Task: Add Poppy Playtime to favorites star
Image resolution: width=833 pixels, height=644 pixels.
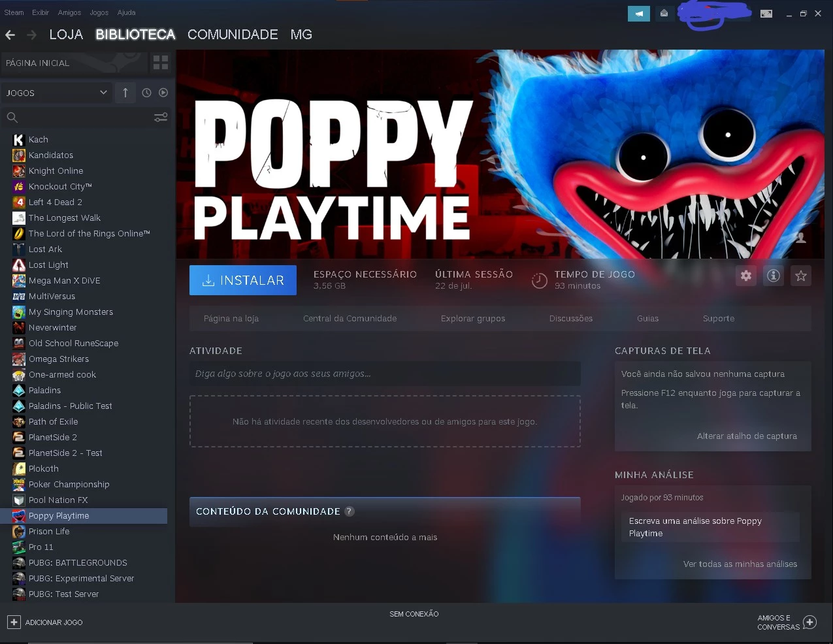Action: tap(801, 276)
